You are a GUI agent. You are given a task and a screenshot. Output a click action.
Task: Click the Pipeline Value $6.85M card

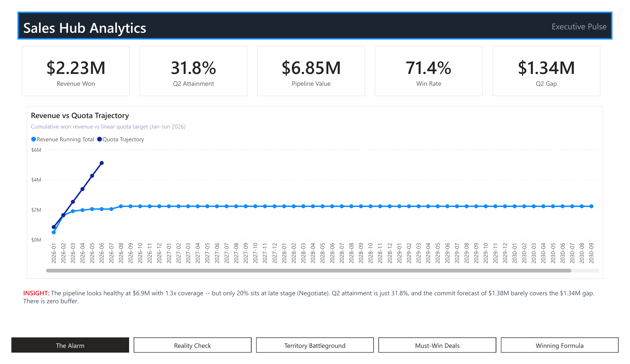311,71
